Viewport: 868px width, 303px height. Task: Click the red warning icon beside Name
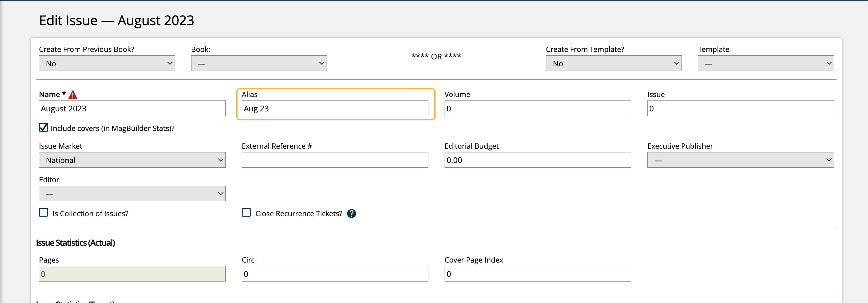[x=73, y=95]
